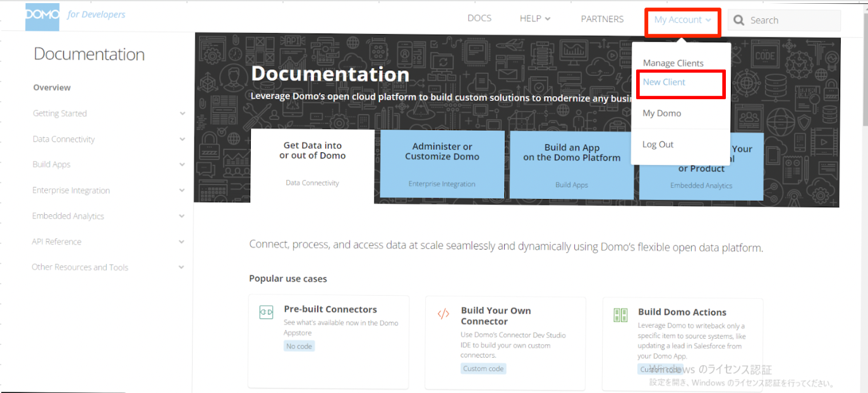The image size is (868, 393).
Task: Go to the PARTNERS page
Action: click(x=602, y=19)
